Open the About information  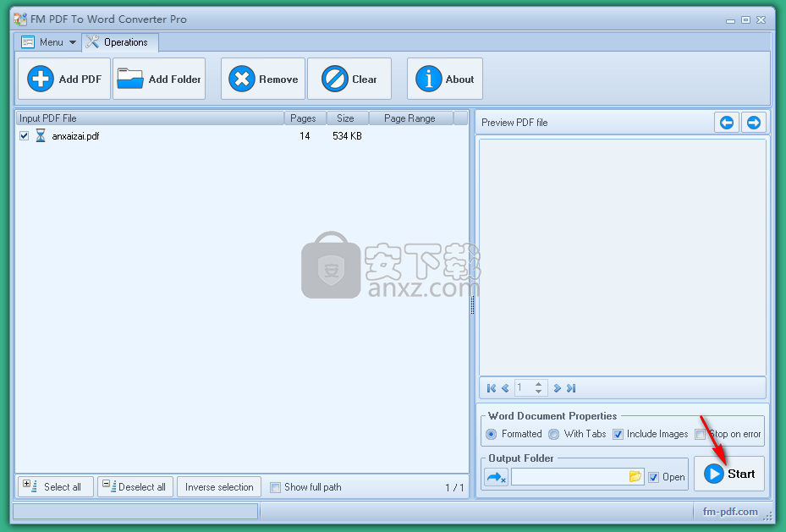445,79
